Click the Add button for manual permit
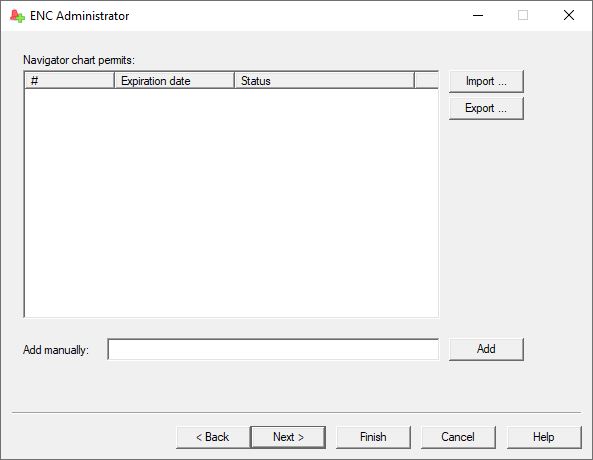The width and height of the screenshot is (593, 460). click(x=486, y=349)
